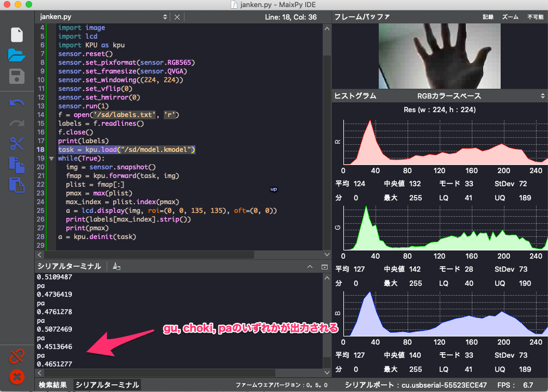The image size is (548, 392).
Task: Open a file with the folder icon
Action: click(x=17, y=55)
